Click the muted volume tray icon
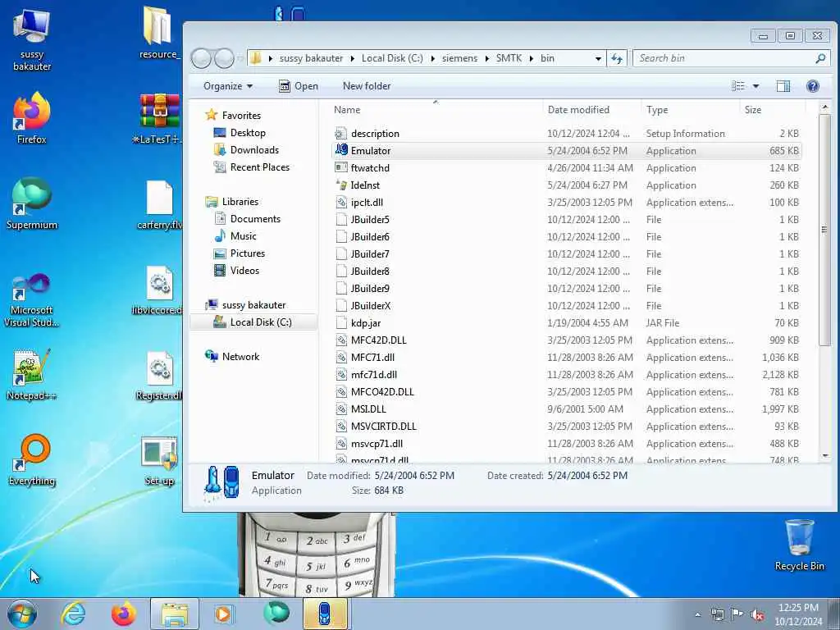 pos(757,615)
